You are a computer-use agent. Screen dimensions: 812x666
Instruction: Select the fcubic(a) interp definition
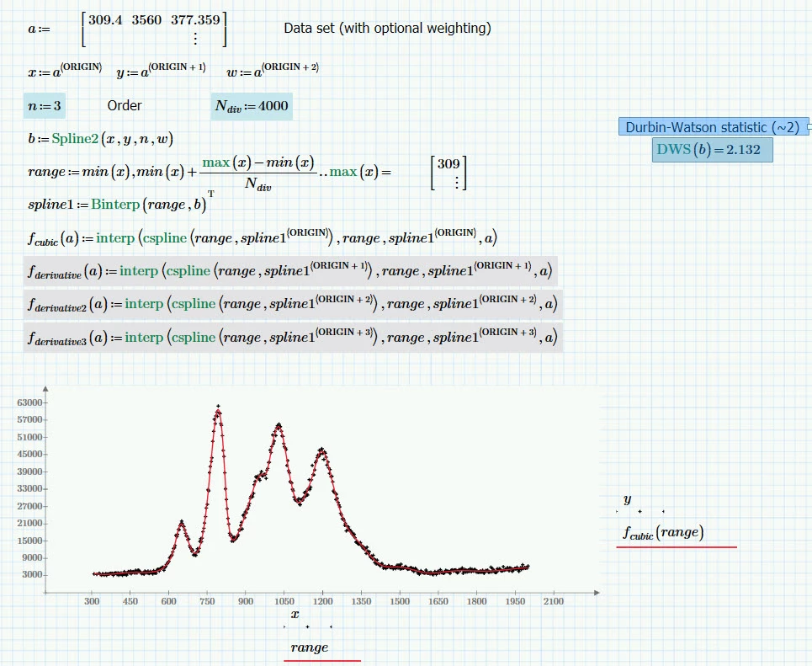(x=263, y=237)
